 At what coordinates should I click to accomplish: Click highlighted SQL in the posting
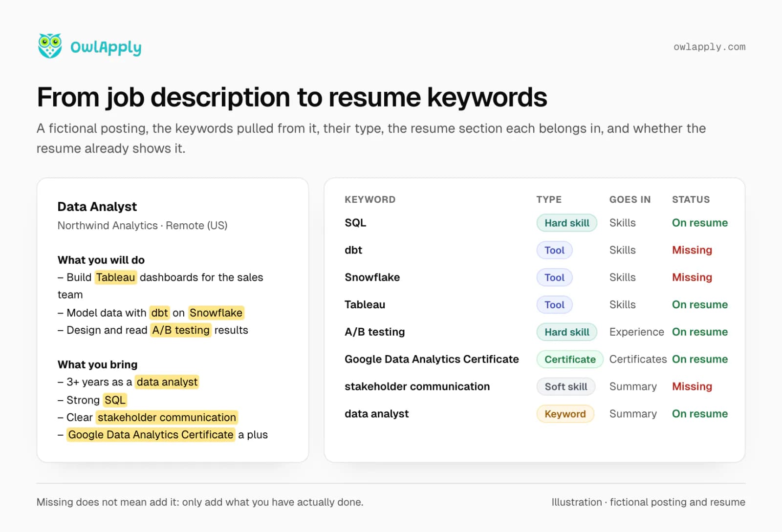[x=115, y=400]
